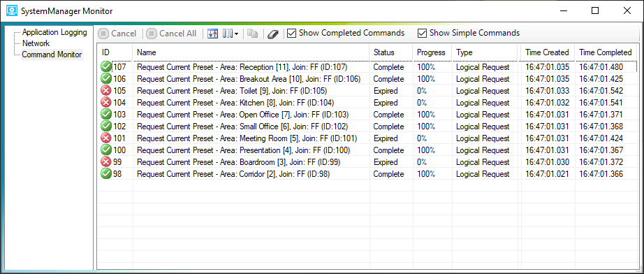Sort by the ID column header

point(115,52)
